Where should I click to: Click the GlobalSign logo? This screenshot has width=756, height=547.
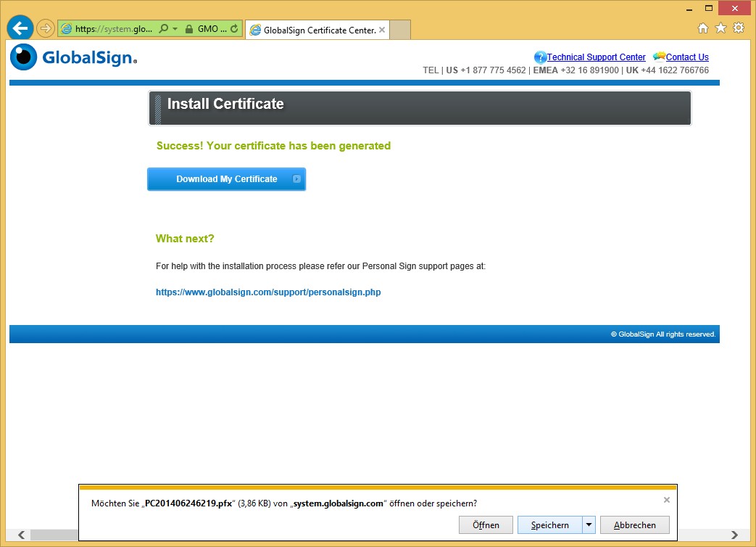pyautogui.click(x=74, y=57)
